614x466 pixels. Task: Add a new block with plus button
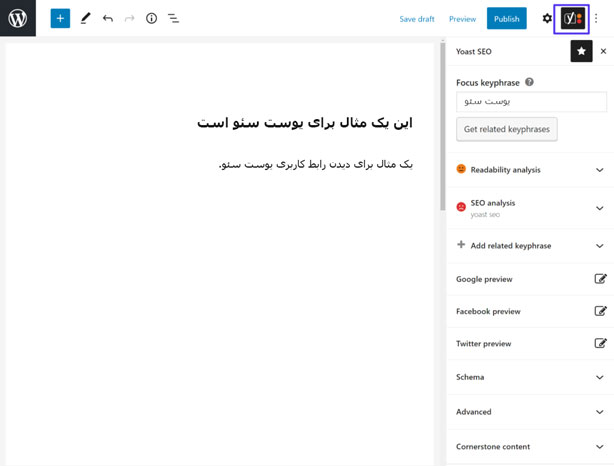[x=60, y=18]
